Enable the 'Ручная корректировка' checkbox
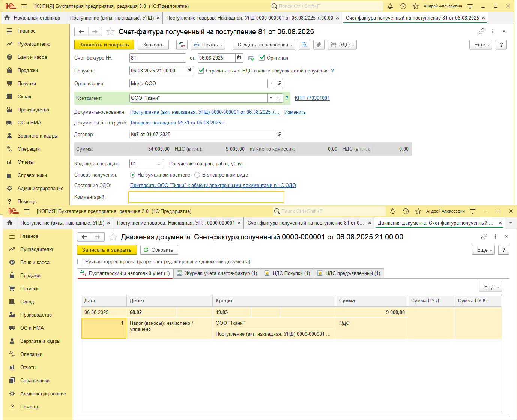The height and width of the screenshot is (420, 517). (x=80, y=262)
